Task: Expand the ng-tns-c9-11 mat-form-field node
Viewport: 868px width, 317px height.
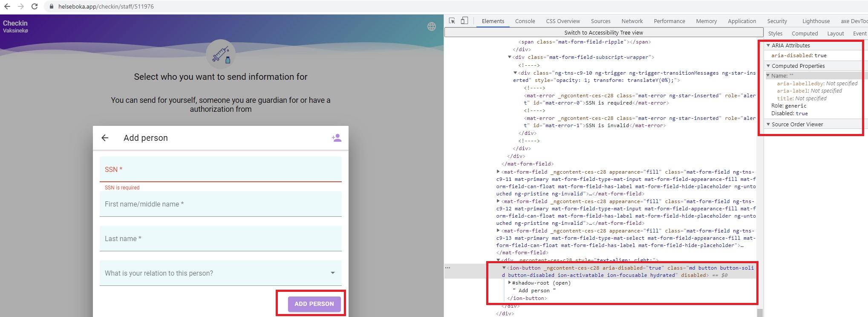Action: (498, 172)
